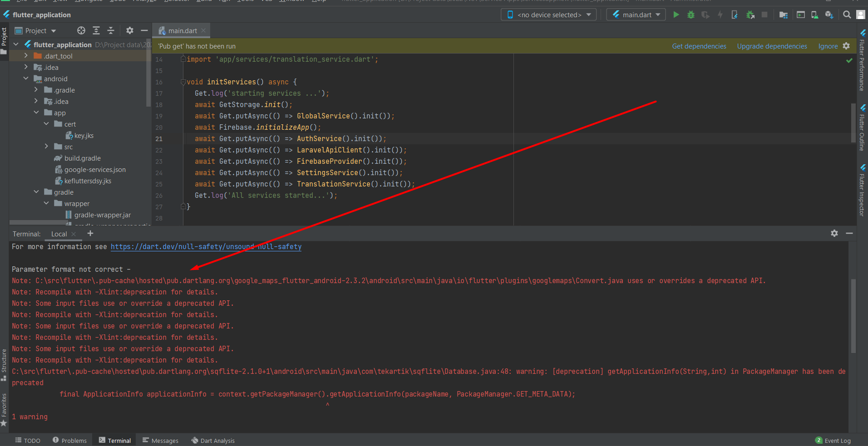Image resolution: width=868 pixels, height=446 pixels.
Task: Open the Favorites side tool button
Action: 4,410
